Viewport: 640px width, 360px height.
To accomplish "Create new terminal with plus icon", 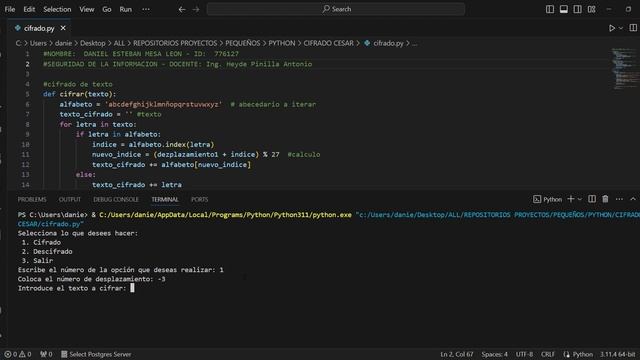I will (x=571, y=199).
